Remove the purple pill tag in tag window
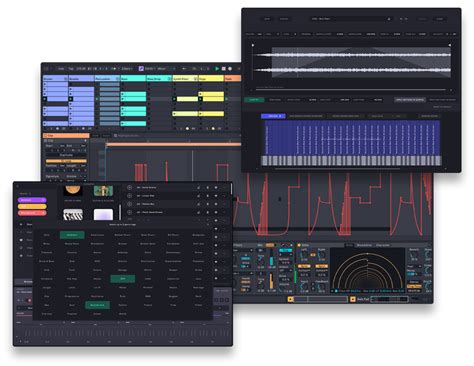Image resolution: width=474 pixels, height=366 pixels. (x=44, y=200)
